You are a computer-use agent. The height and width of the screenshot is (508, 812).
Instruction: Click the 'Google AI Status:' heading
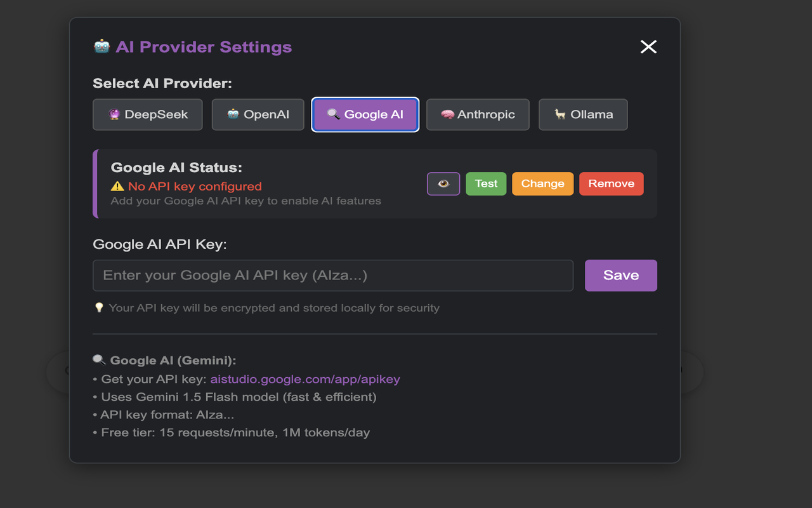[176, 168]
